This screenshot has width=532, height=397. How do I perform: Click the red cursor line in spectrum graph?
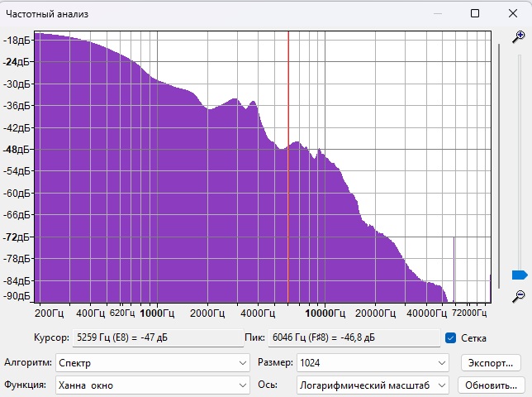coord(288,166)
